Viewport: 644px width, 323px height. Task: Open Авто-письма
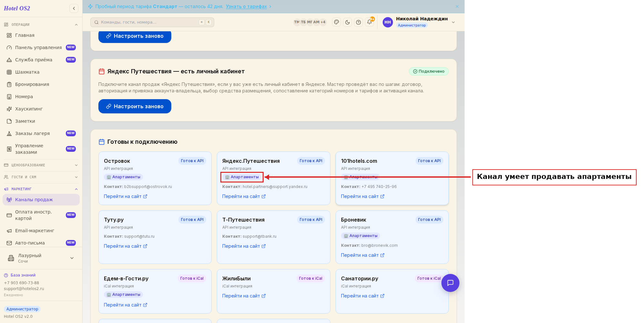coord(41,243)
